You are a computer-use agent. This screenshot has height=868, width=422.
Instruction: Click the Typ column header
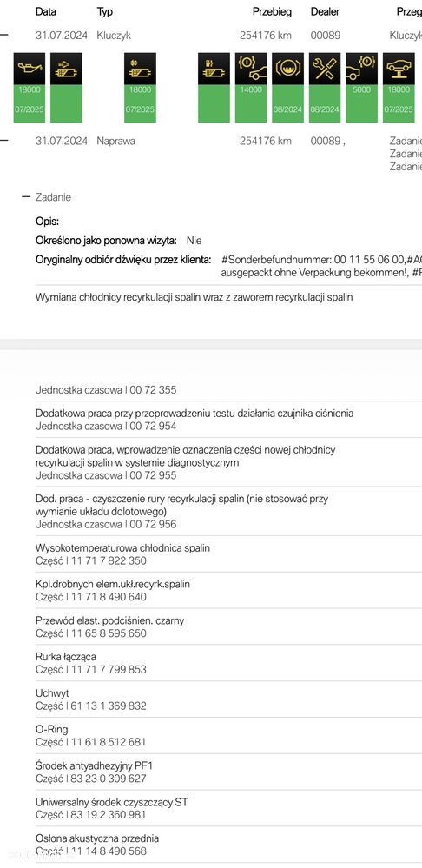[x=104, y=11]
